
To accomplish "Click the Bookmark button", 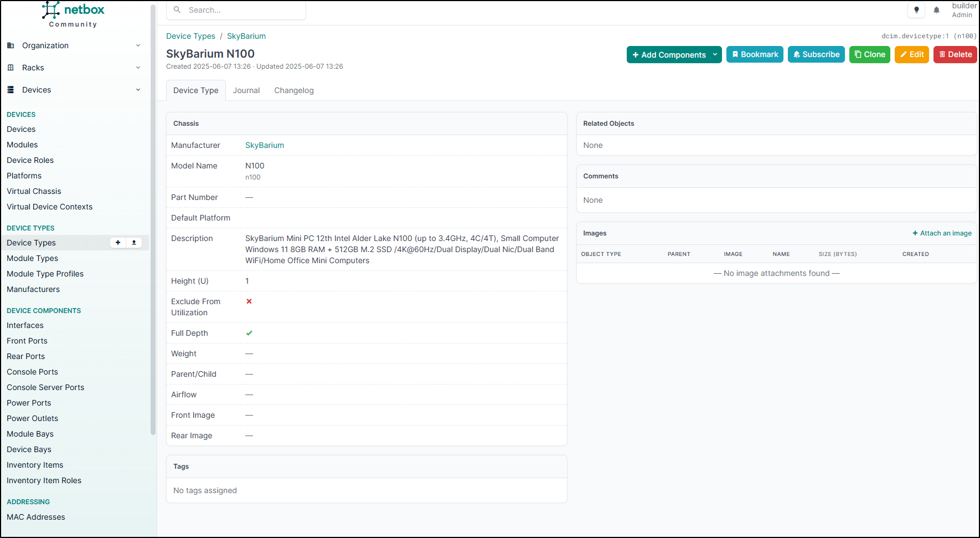I will pyautogui.click(x=755, y=54).
